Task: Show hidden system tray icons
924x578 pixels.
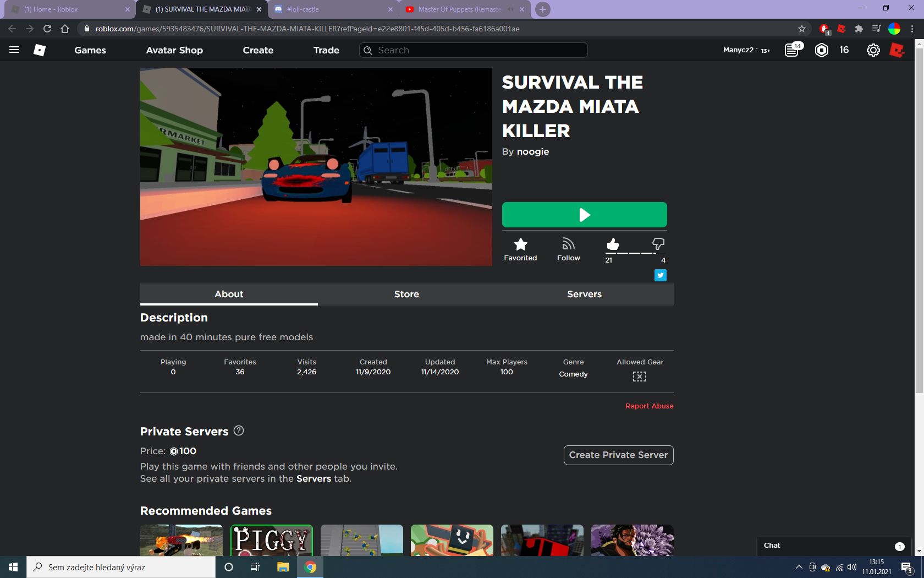Action: click(799, 567)
